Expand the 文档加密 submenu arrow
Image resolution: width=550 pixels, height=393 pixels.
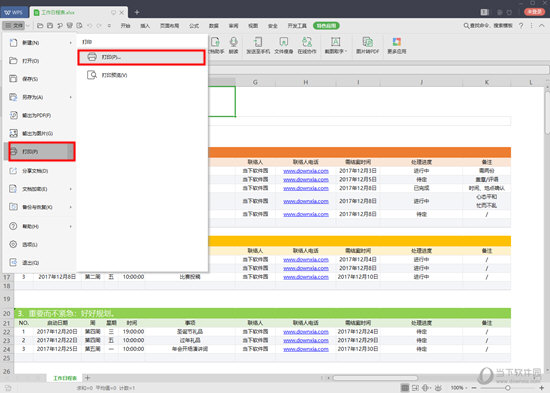[x=71, y=189]
